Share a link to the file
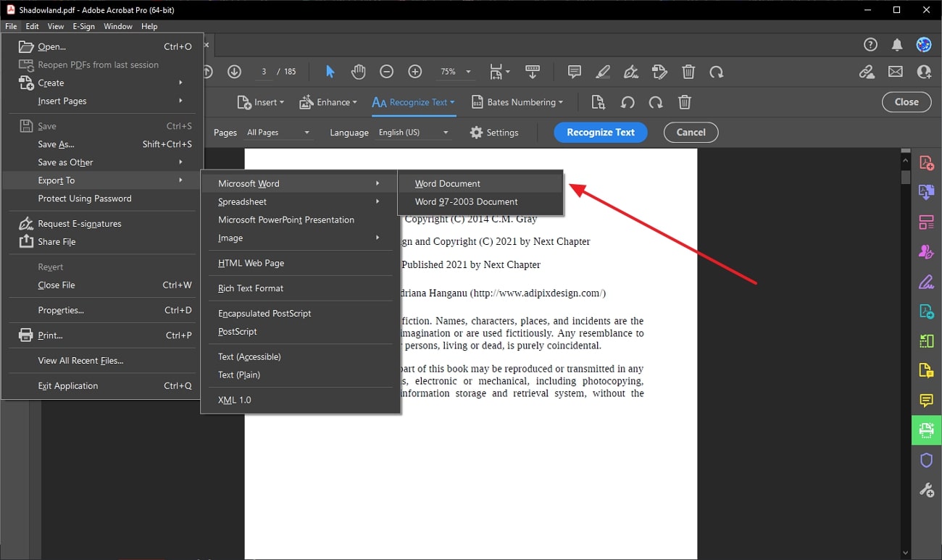Image resolution: width=942 pixels, height=560 pixels. click(867, 72)
